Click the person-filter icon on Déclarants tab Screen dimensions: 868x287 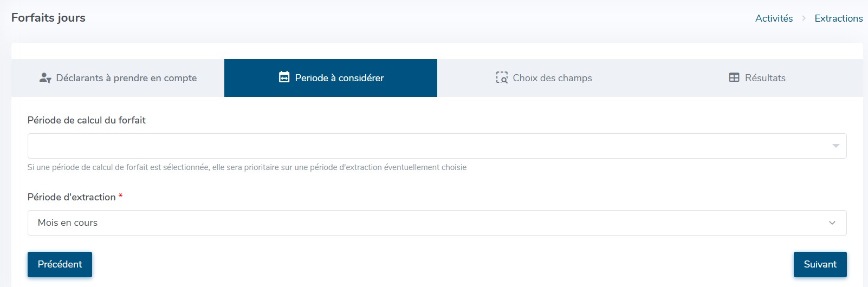point(45,78)
